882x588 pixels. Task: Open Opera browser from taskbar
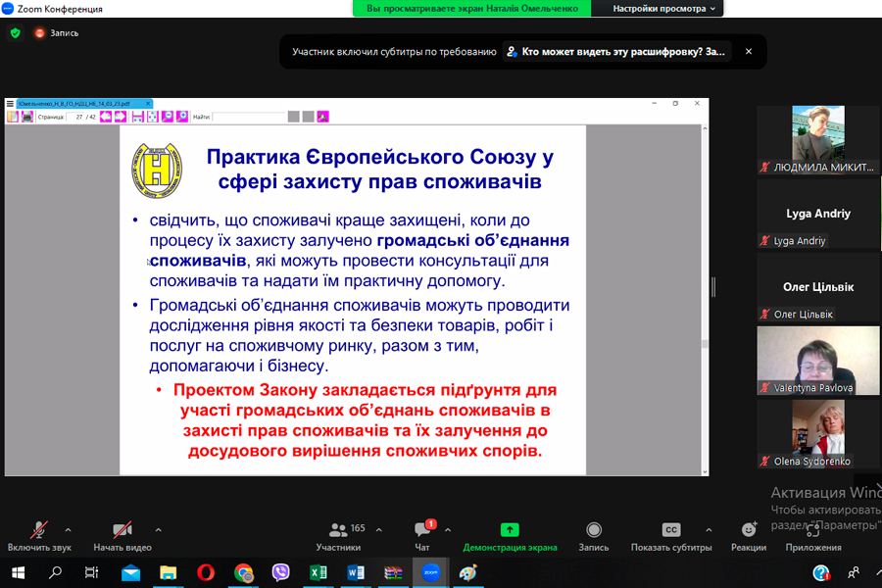[x=206, y=572]
